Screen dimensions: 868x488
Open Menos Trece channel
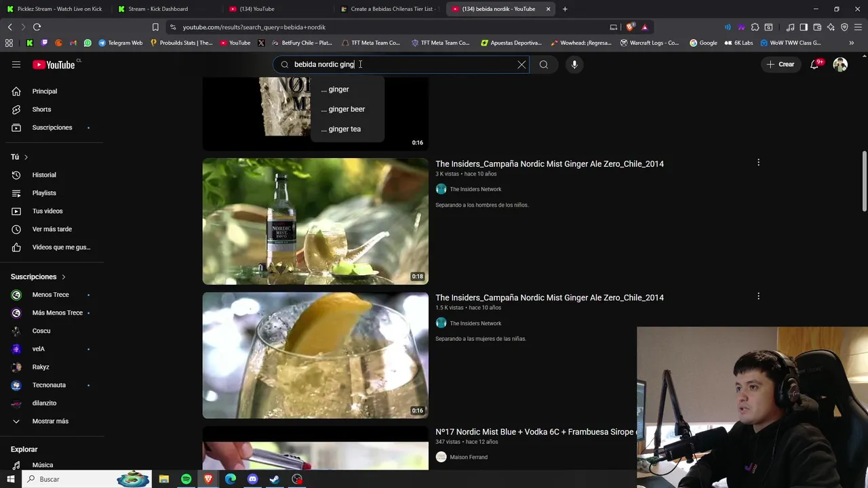pyautogui.click(x=52, y=295)
